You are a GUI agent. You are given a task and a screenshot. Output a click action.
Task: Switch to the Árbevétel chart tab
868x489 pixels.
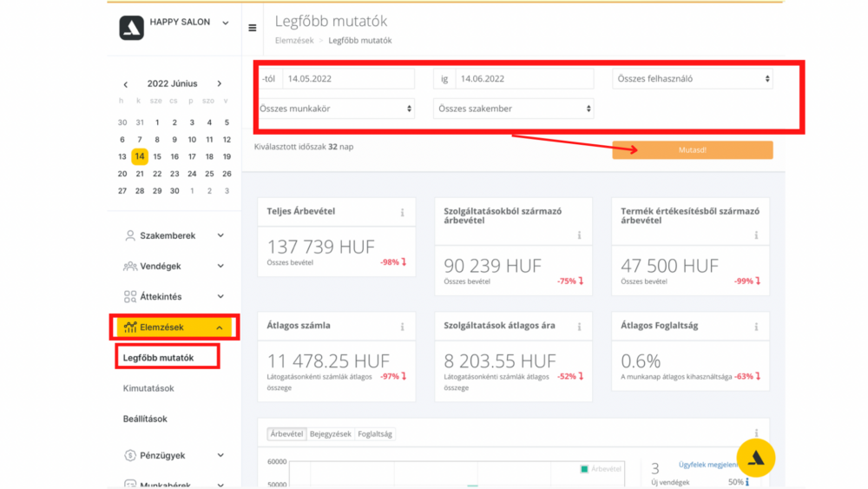point(286,433)
